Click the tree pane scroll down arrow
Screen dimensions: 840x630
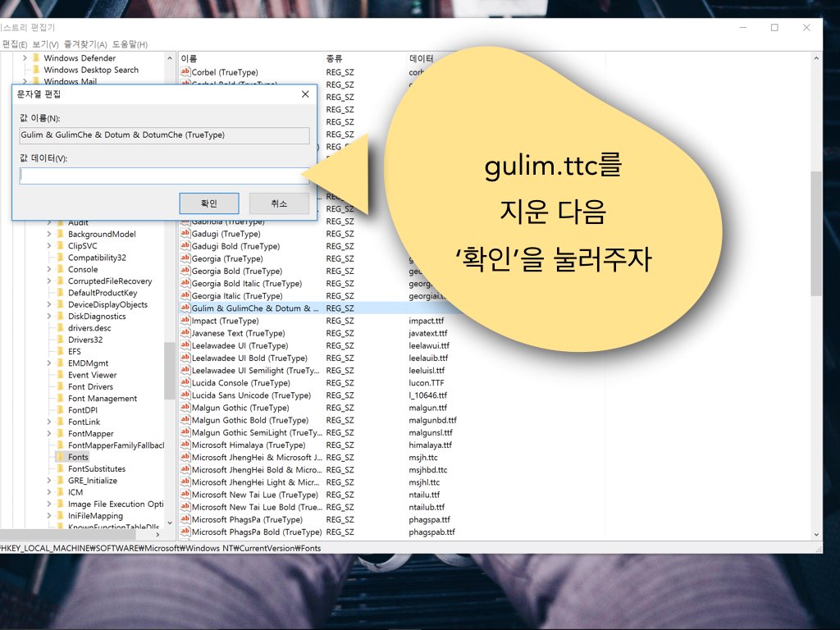point(170,523)
